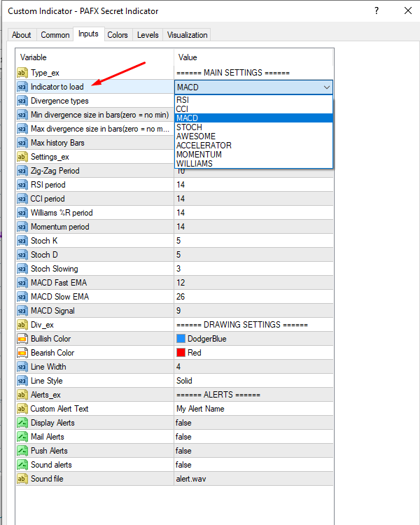Screen dimensions: 420x525
Task: Click the Push Alerts boolean icon
Action: (x=22, y=451)
